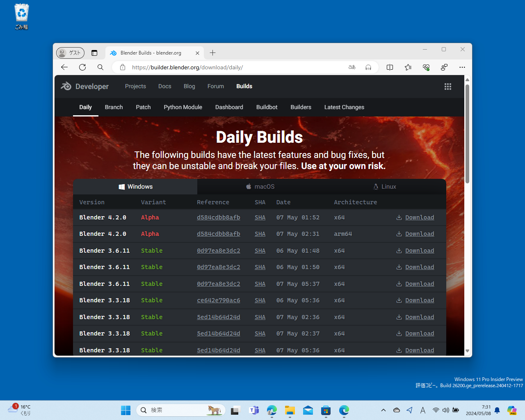Open the weather widget showing 16°C
This screenshot has height=420, width=525.
[19, 410]
